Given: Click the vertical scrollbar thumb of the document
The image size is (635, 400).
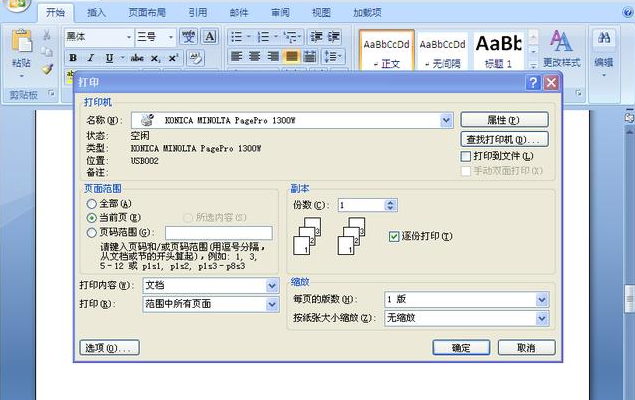Looking at the screenshot, I should coord(630,299).
